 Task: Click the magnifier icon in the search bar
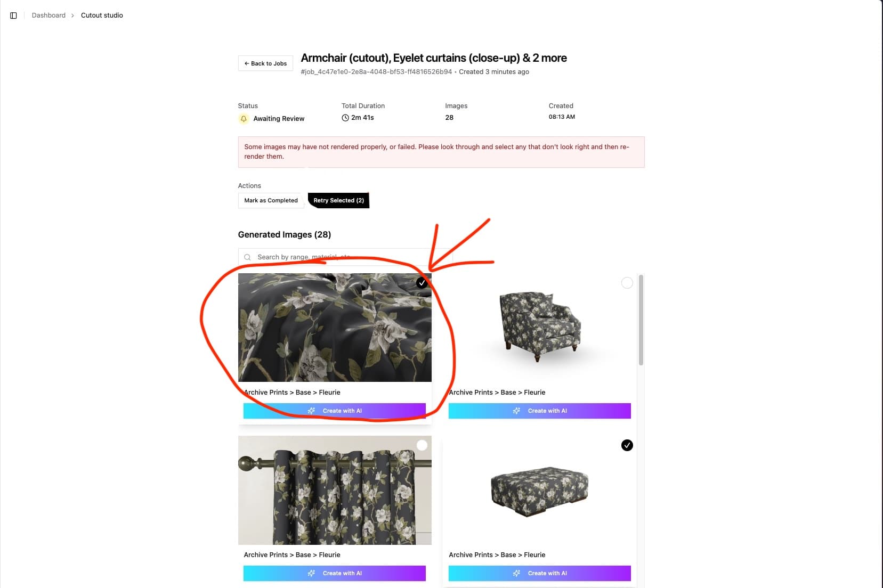coord(248,257)
